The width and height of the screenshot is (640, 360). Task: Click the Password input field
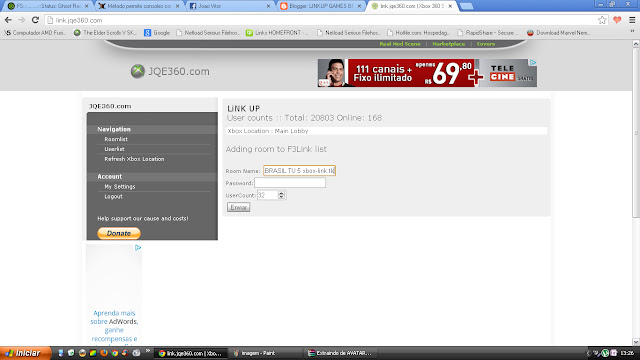click(290, 182)
